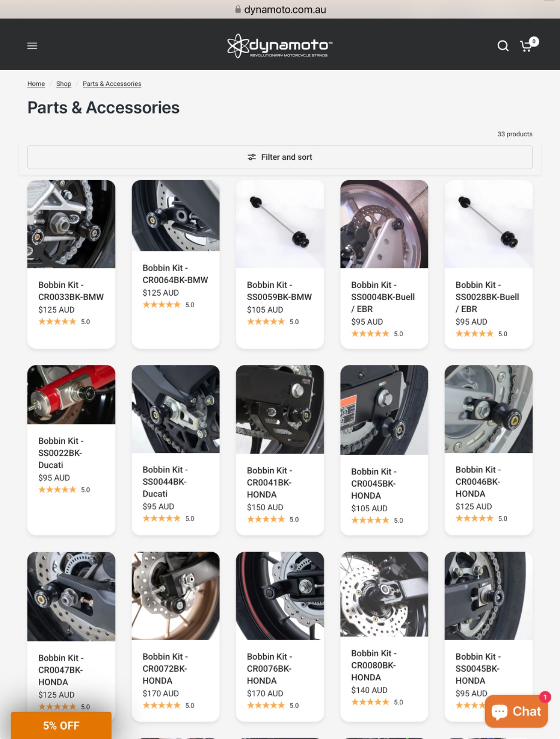Click the search magnifier icon
This screenshot has height=739, width=560.
click(503, 46)
